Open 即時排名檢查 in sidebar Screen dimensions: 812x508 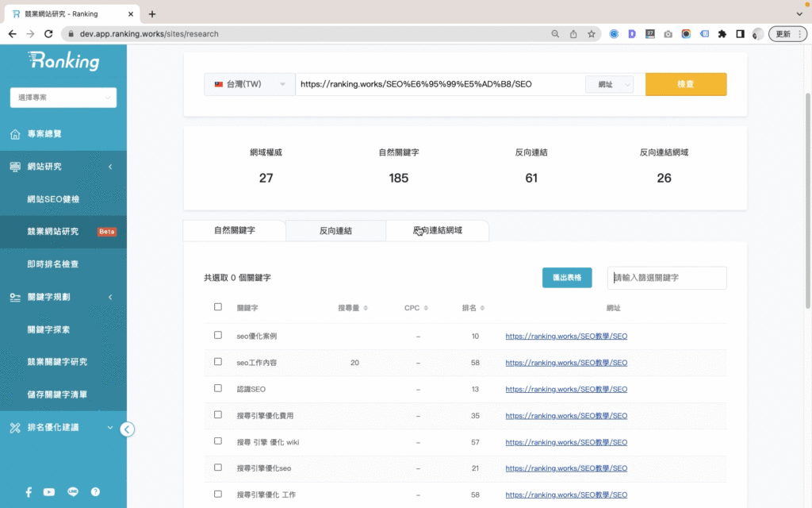coord(53,264)
